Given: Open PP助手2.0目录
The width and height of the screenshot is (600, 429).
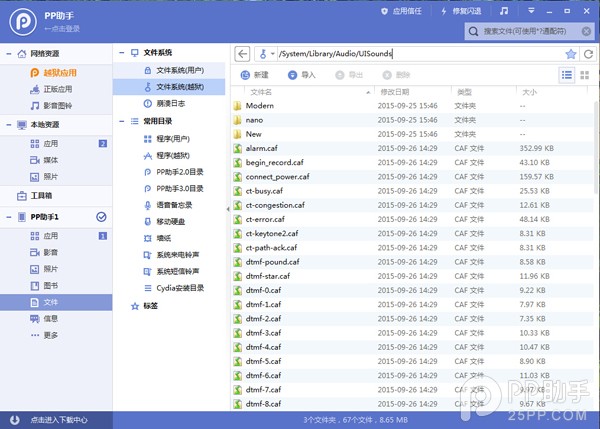Looking at the screenshot, I should (169, 172).
